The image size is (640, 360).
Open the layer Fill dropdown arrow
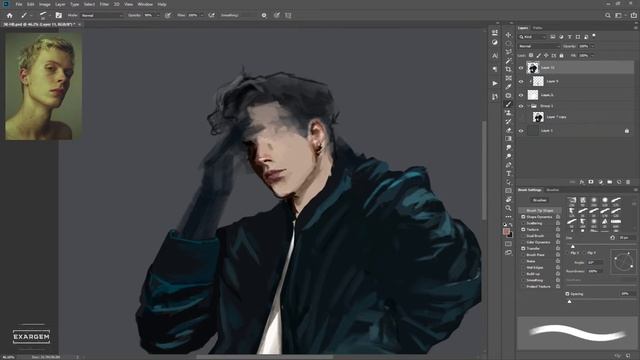pyautogui.click(x=593, y=56)
